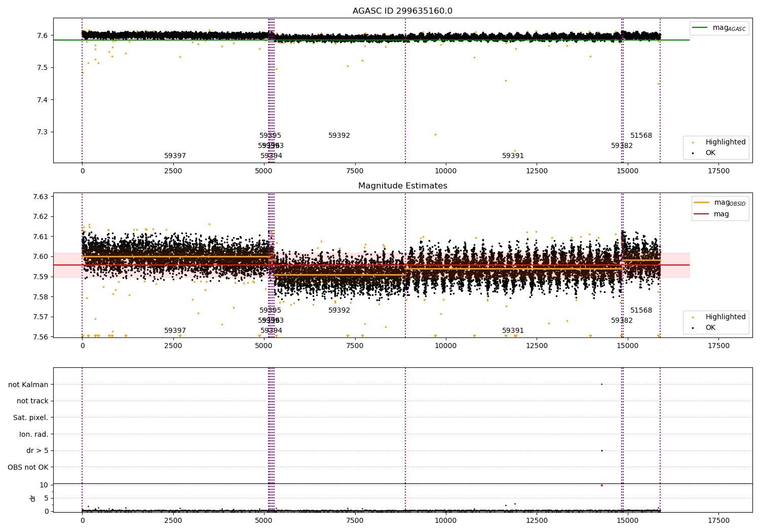Click the 7.63 tick on Magnitude Estimates y-axis
This screenshot has height=532, width=760.
tap(40, 197)
